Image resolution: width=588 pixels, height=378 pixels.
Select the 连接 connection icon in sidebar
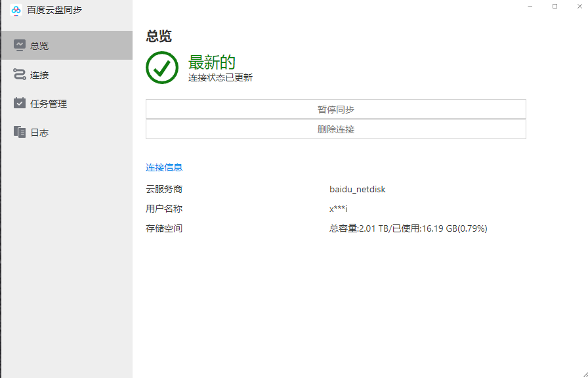[x=20, y=74]
